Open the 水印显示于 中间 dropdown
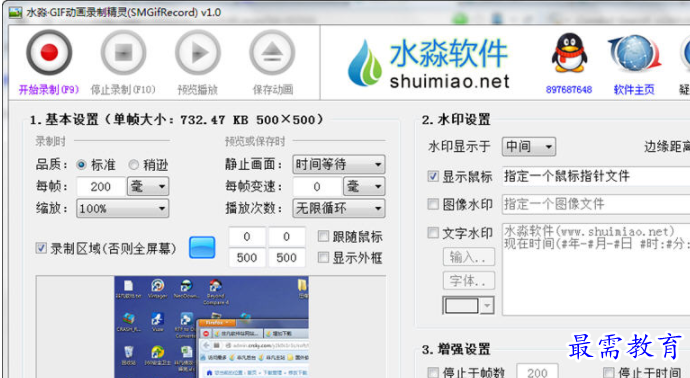Image resolution: width=690 pixels, height=378 pixels. click(529, 147)
